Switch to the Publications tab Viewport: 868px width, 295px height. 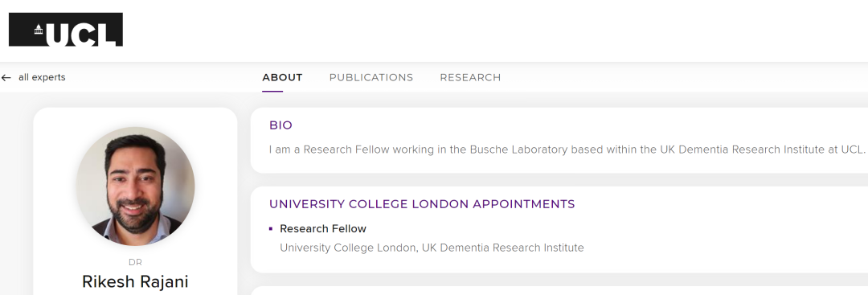[371, 77]
